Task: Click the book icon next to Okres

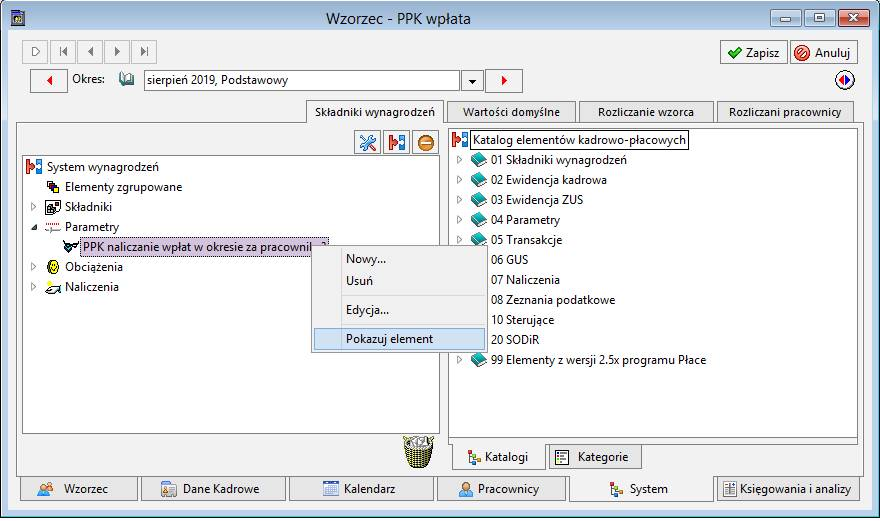Action: tap(126, 80)
